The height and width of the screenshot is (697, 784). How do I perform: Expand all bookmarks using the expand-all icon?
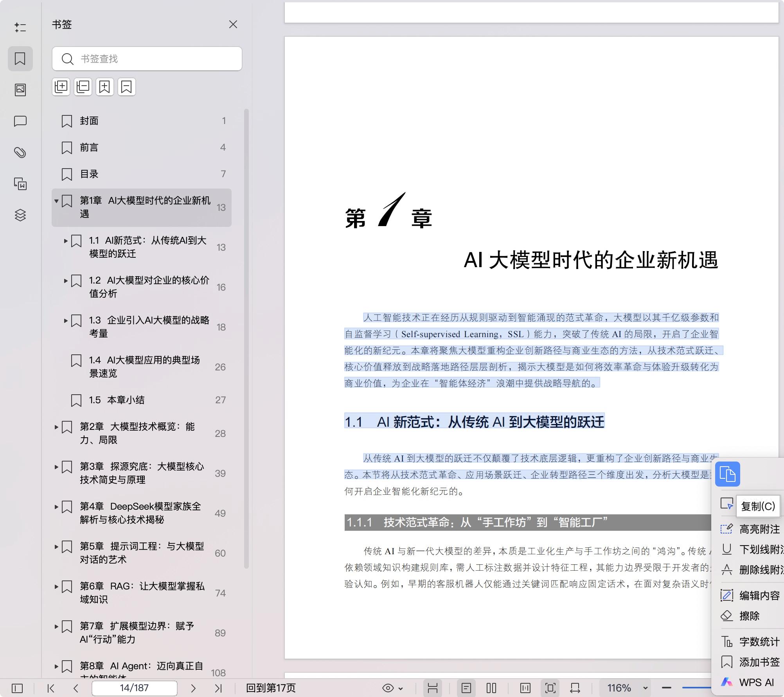pos(61,87)
